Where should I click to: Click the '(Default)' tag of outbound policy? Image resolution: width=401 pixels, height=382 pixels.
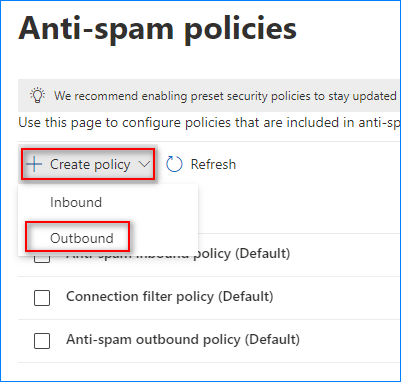click(272, 339)
